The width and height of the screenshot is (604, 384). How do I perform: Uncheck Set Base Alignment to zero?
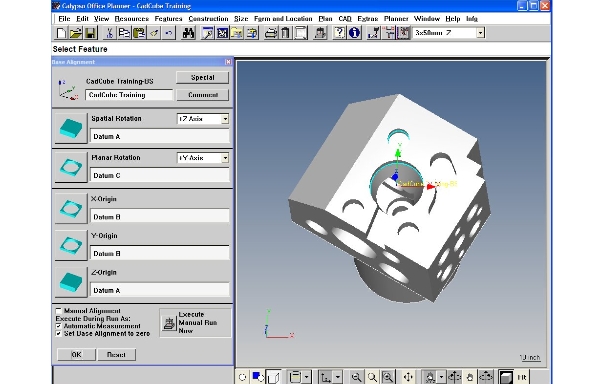59,334
